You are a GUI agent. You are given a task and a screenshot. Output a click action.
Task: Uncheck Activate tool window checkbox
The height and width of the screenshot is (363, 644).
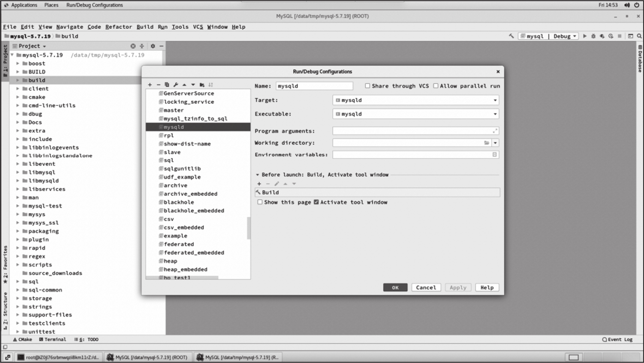pyautogui.click(x=316, y=202)
